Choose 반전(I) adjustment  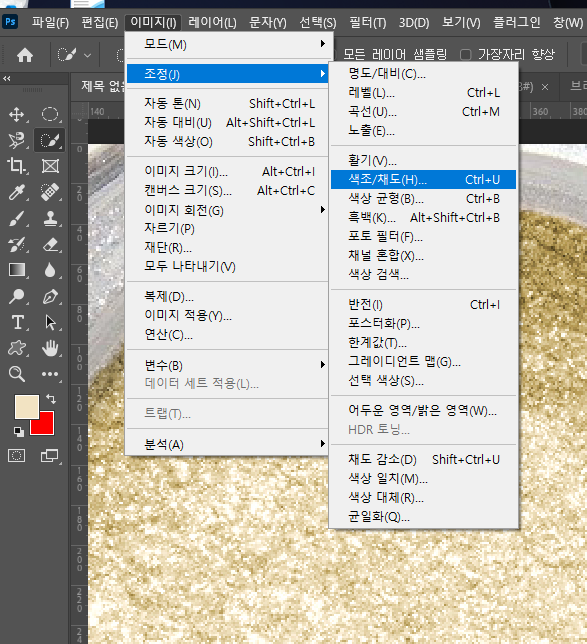click(x=423, y=305)
